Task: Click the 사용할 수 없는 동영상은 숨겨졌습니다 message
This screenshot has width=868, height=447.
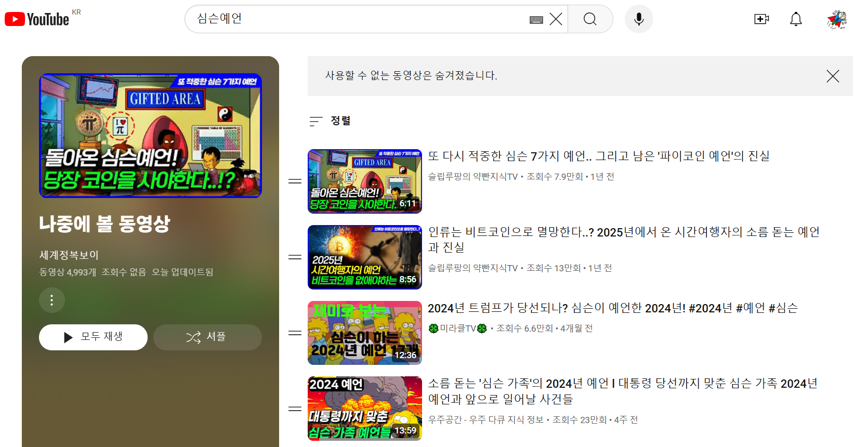Action: (411, 76)
